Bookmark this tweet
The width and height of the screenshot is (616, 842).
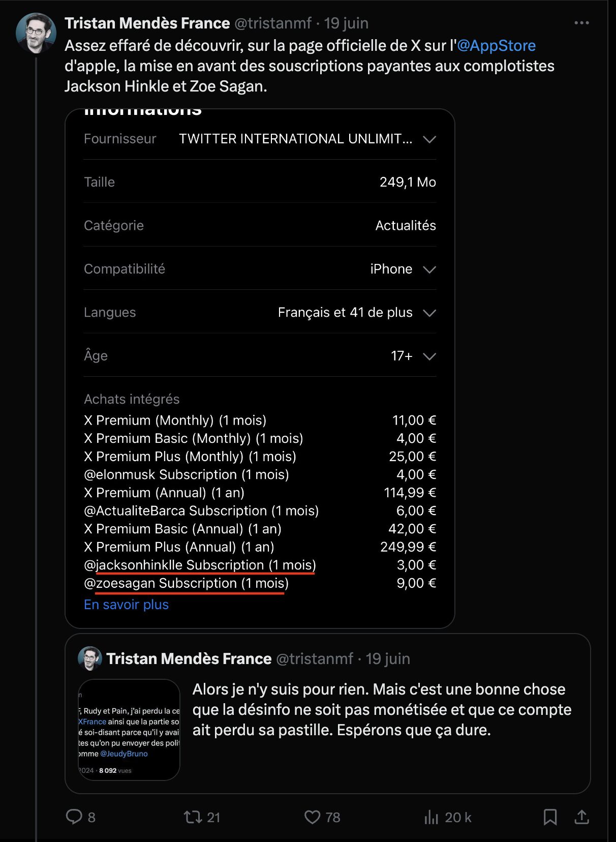pyautogui.click(x=550, y=817)
